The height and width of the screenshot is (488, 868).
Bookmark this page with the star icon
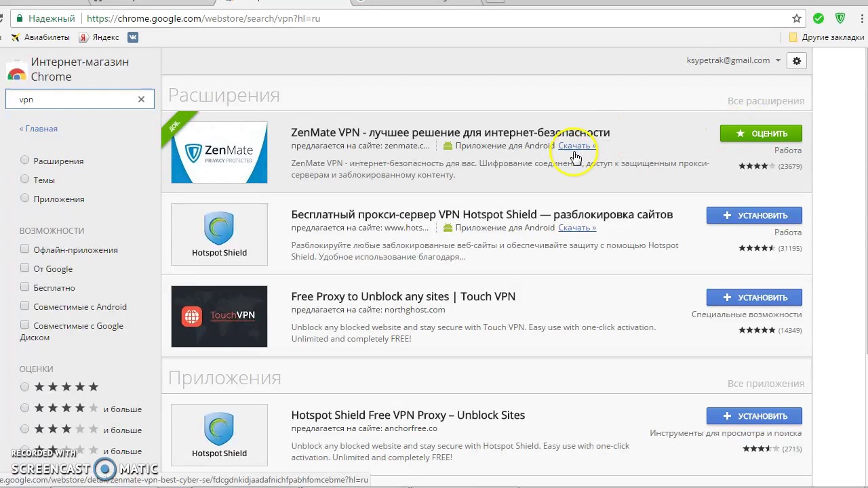[797, 18]
